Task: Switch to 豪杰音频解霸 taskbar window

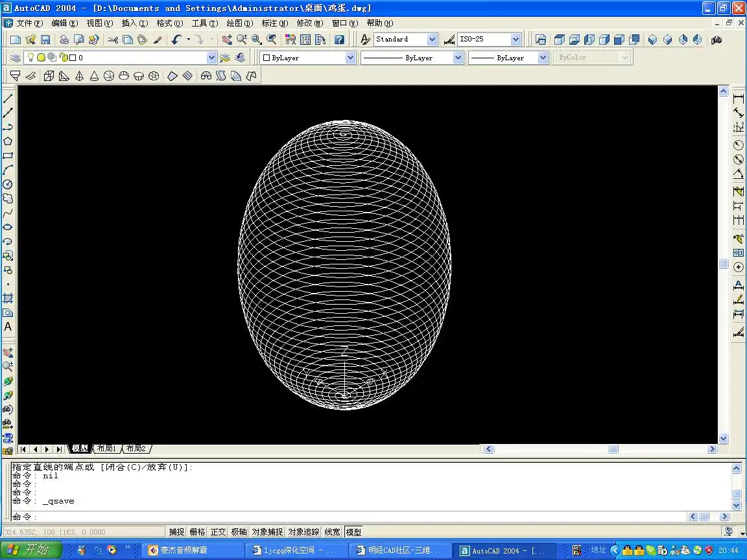Action: pyautogui.click(x=193, y=550)
